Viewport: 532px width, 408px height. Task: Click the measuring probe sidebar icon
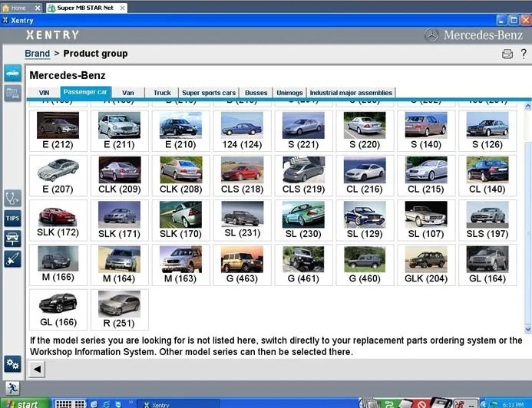13,259
